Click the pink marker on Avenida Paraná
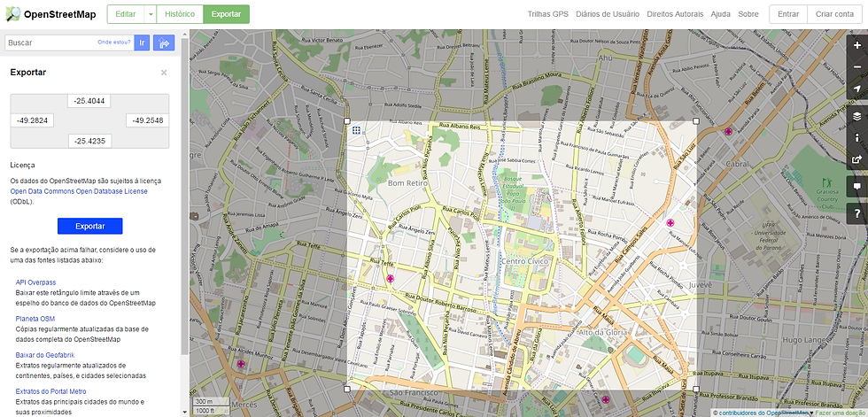 (x=728, y=132)
